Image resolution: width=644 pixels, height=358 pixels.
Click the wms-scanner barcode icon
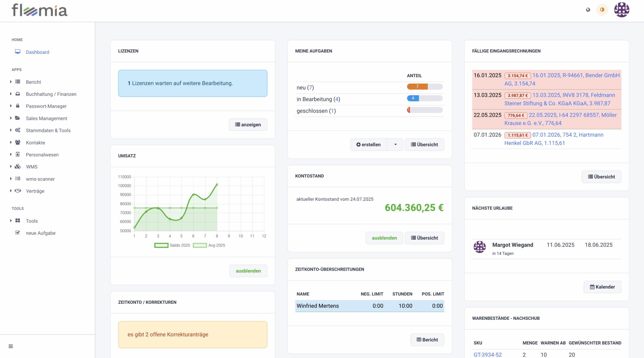click(x=18, y=179)
